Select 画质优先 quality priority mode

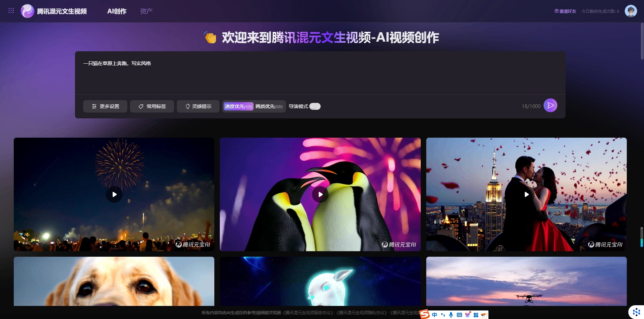269,106
